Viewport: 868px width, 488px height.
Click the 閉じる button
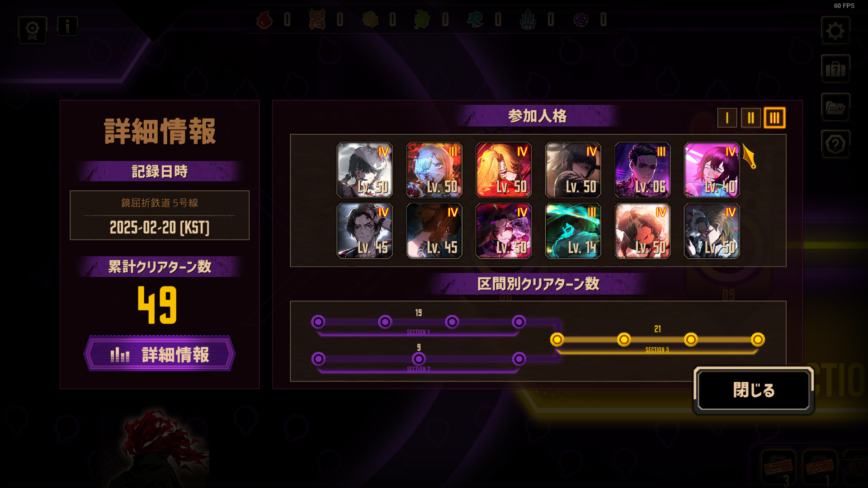pyautogui.click(x=754, y=390)
